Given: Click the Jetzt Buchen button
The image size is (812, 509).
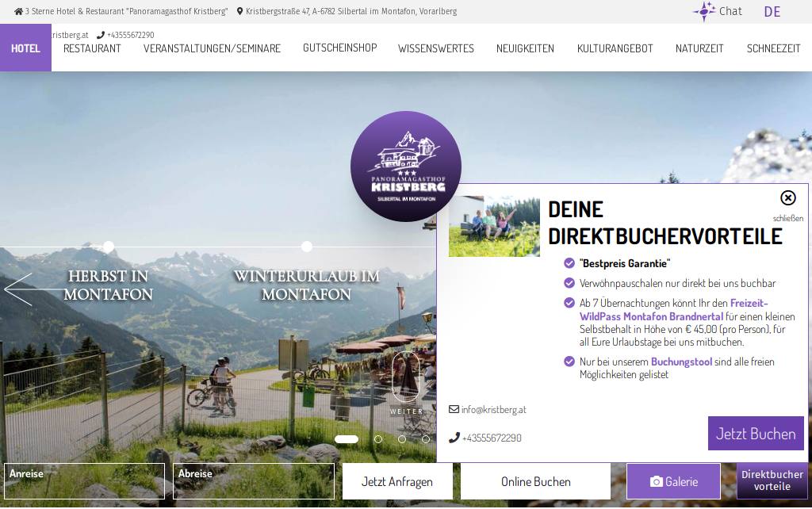Looking at the screenshot, I should click(756, 434).
